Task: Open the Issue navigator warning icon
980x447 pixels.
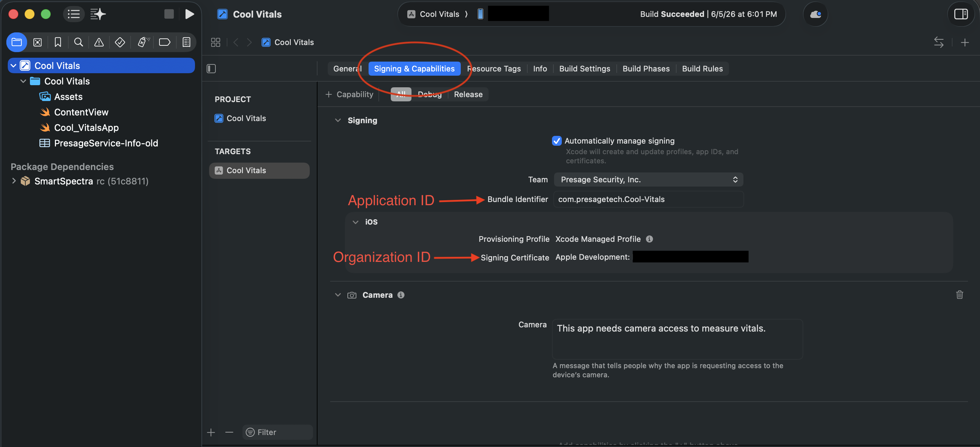Action: 99,42
